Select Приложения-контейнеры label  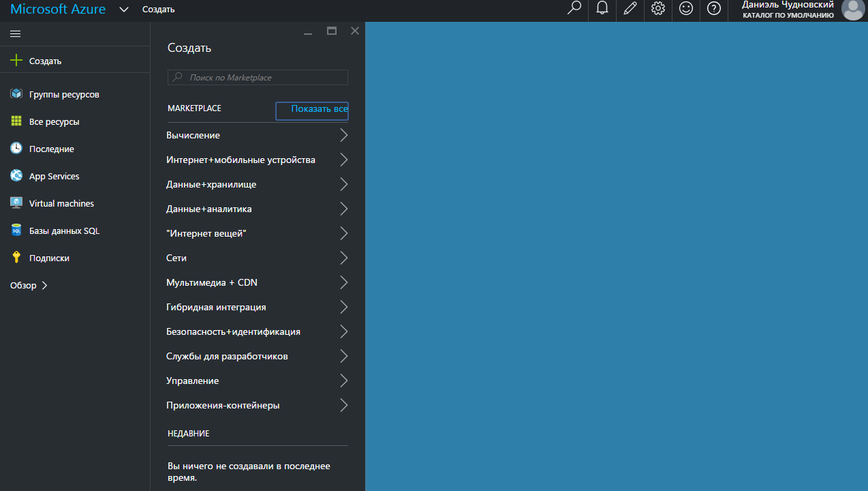[x=223, y=405]
